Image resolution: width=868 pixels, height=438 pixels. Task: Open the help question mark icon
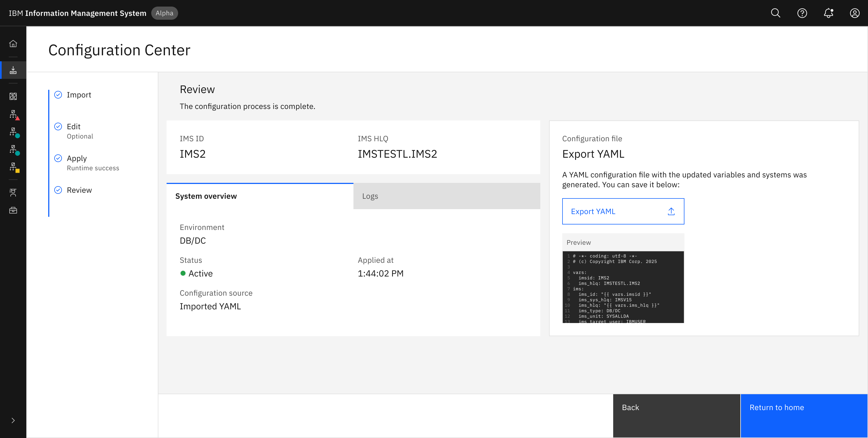pos(802,13)
